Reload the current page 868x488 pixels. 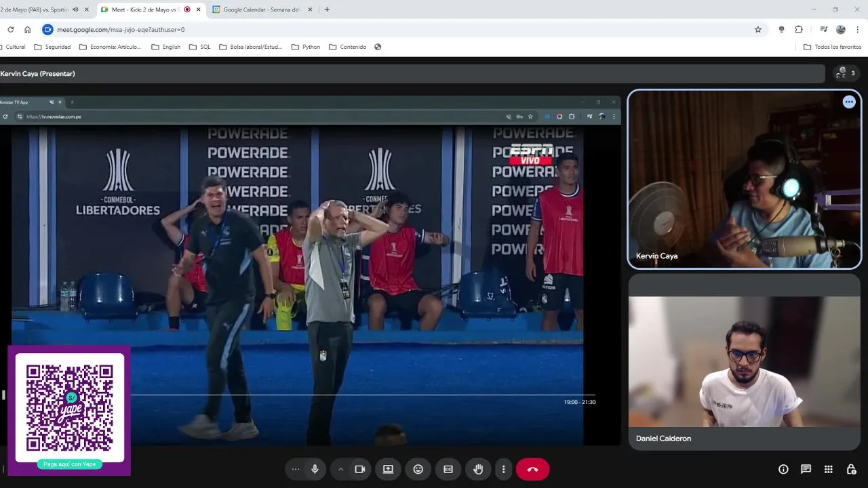[x=10, y=29]
